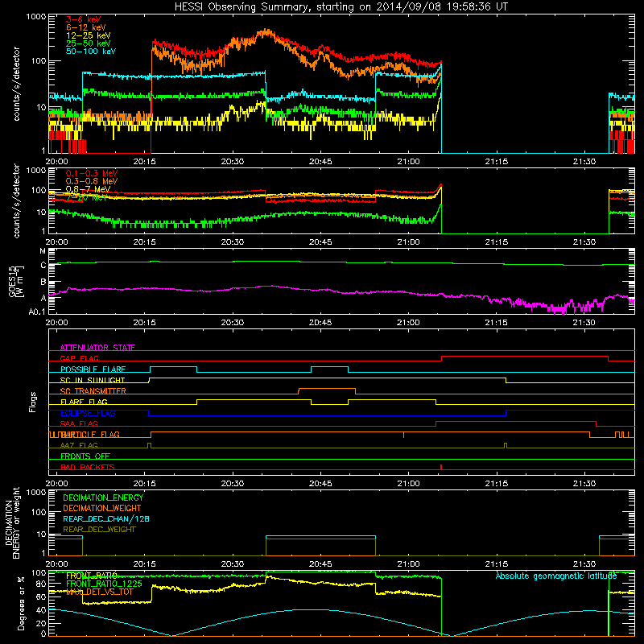This screenshot has width=644, height=644.
Task: Select the PARTICLE_FLAG label
Action: [x=90, y=434]
